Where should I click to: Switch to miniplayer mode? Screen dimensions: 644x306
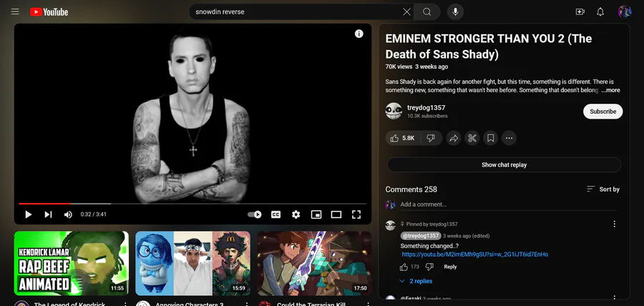316,214
